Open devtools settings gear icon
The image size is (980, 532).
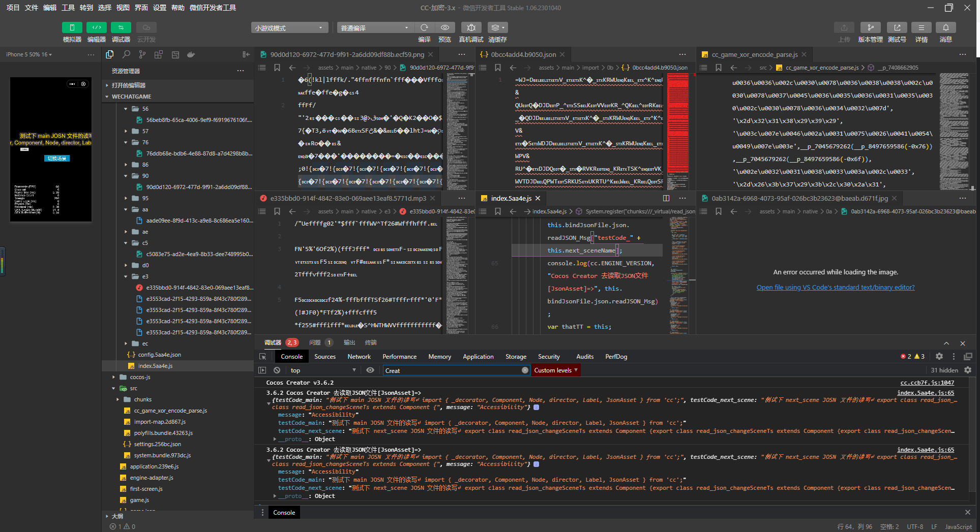tap(939, 357)
